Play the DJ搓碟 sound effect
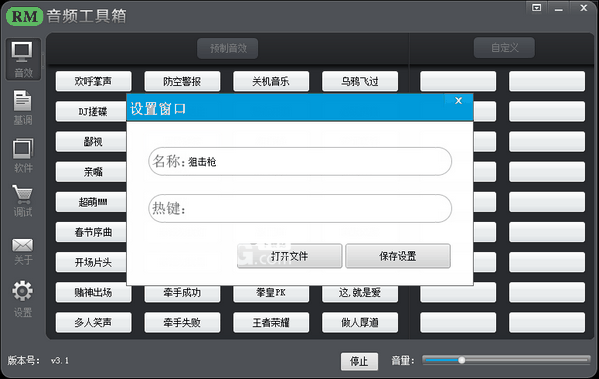This screenshot has width=599, height=379. [91, 112]
